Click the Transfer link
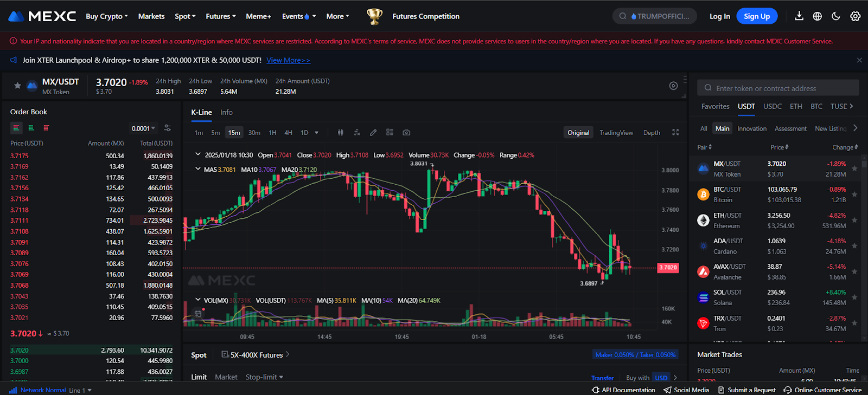The width and height of the screenshot is (868, 395). (x=602, y=378)
